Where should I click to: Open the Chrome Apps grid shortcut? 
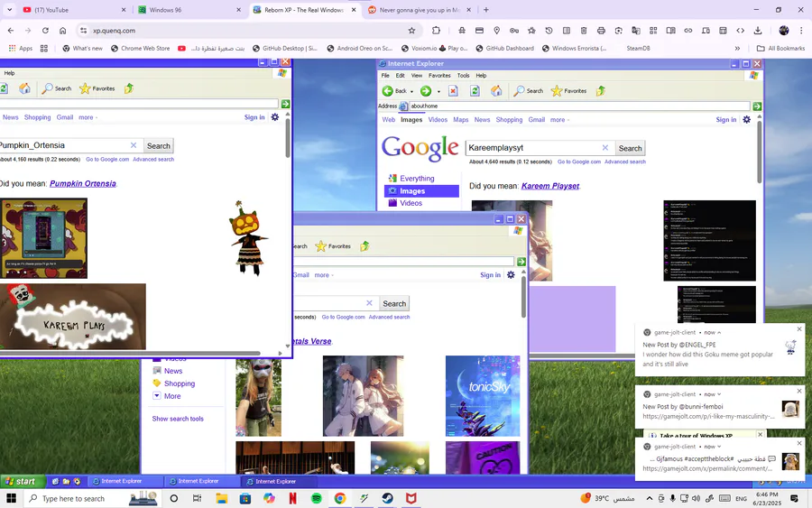pos(20,48)
